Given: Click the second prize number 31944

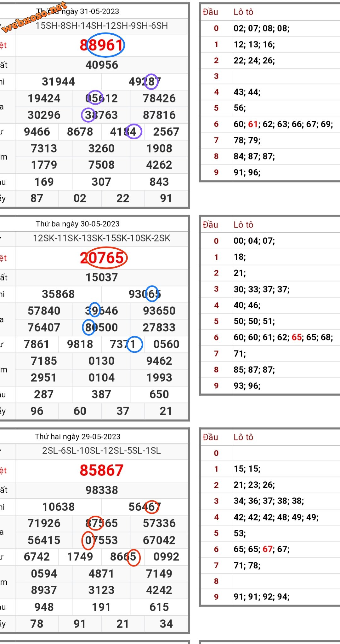Looking at the screenshot, I should point(58,82).
